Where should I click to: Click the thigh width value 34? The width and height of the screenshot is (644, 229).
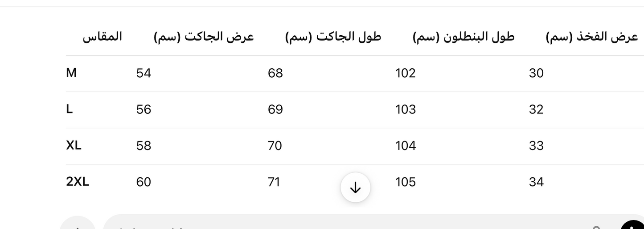(536, 182)
